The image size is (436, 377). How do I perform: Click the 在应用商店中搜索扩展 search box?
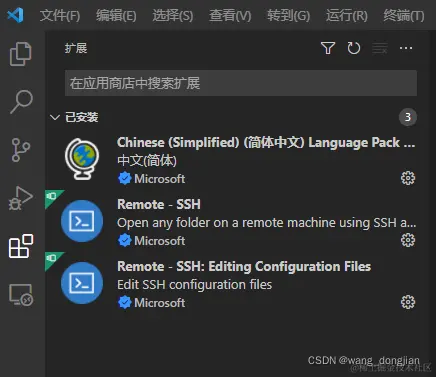click(241, 83)
